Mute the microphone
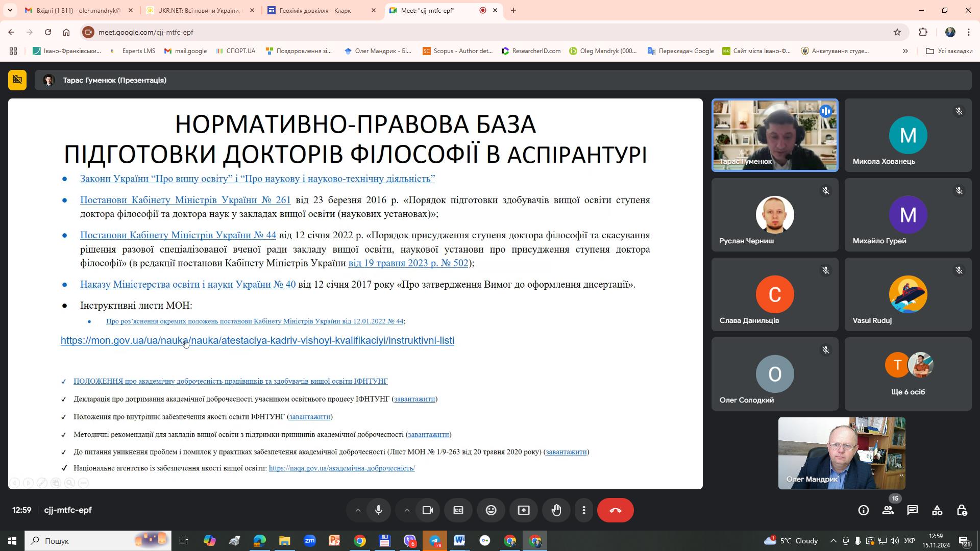The image size is (980, 551). click(x=378, y=510)
